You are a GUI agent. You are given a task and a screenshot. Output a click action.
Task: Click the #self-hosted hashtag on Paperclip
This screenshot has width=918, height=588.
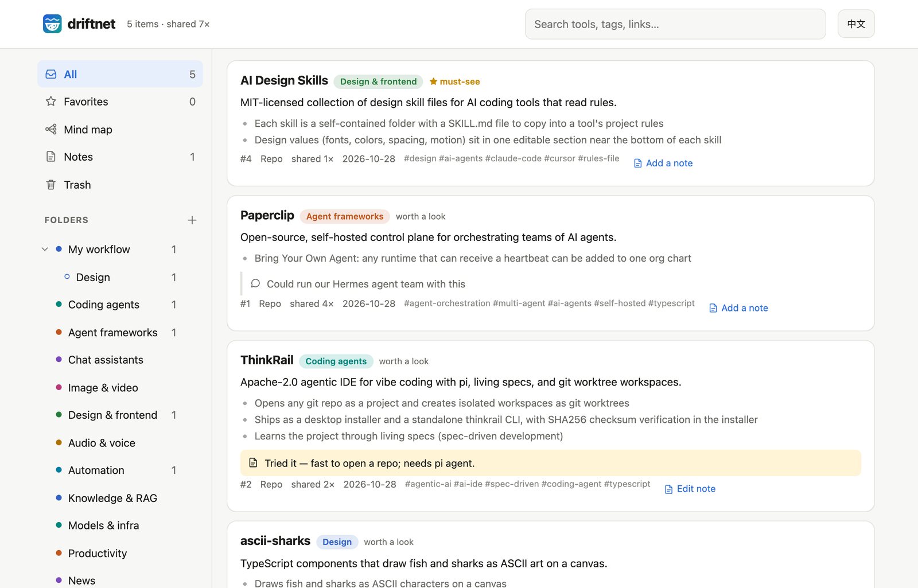tap(620, 303)
